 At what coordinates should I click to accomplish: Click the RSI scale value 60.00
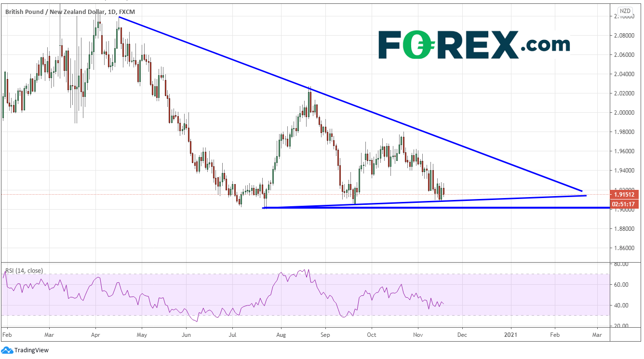click(621, 285)
